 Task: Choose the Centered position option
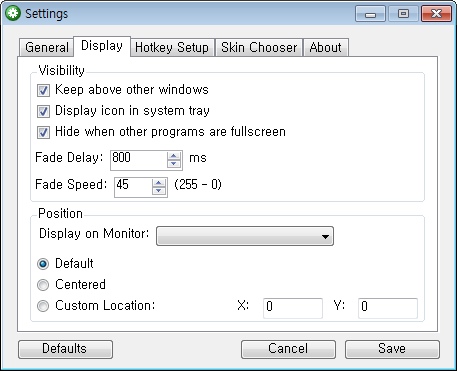pos(43,285)
